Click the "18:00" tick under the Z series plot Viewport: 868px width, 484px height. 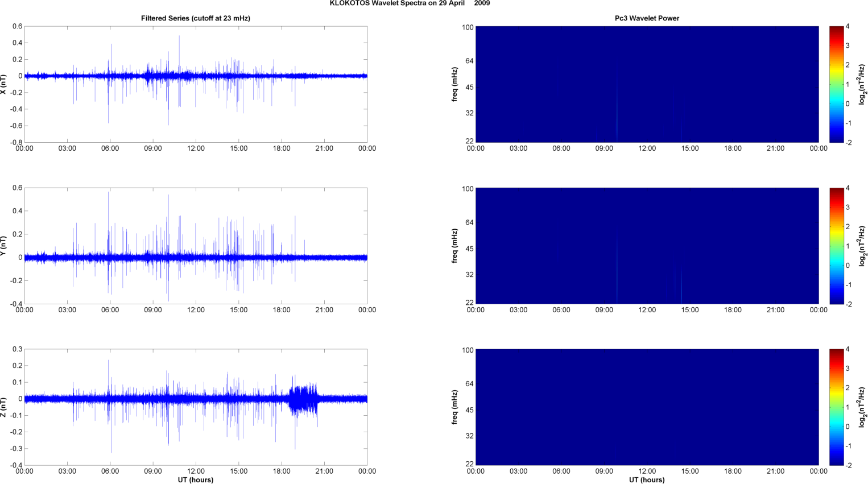(x=282, y=471)
